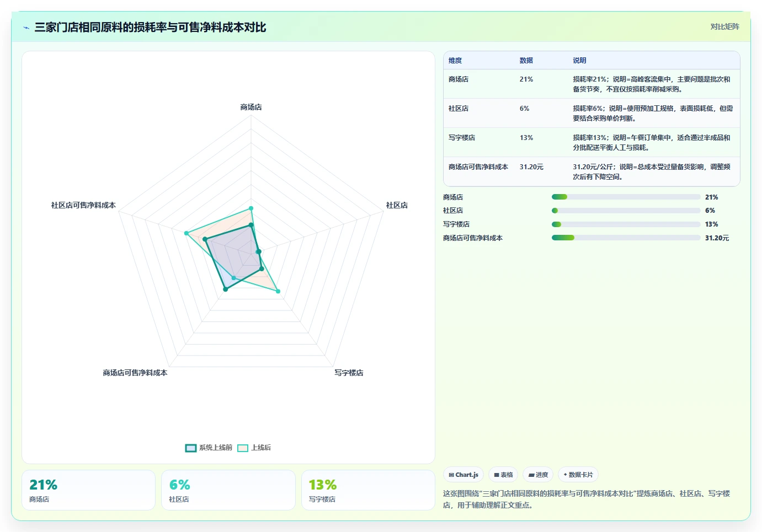Click the 维度 column header
The height and width of the screenshot is (532, 762).
tap(455, 61)
